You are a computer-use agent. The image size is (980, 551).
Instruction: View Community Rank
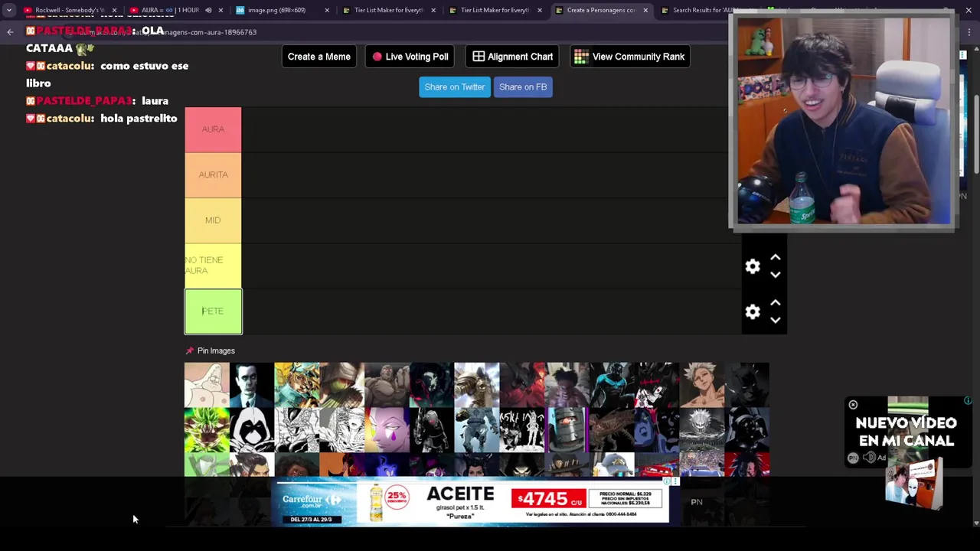coord(630,57)
